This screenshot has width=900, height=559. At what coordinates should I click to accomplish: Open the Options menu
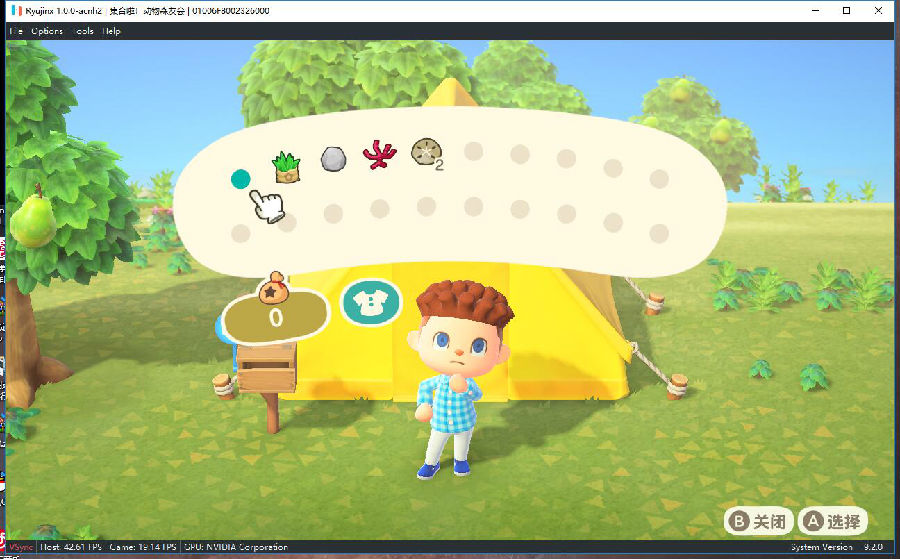pos(47,31)
